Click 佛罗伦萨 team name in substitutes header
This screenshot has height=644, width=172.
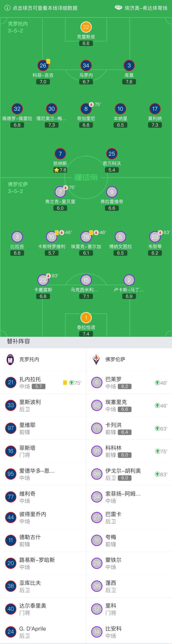tap(115, 359)
